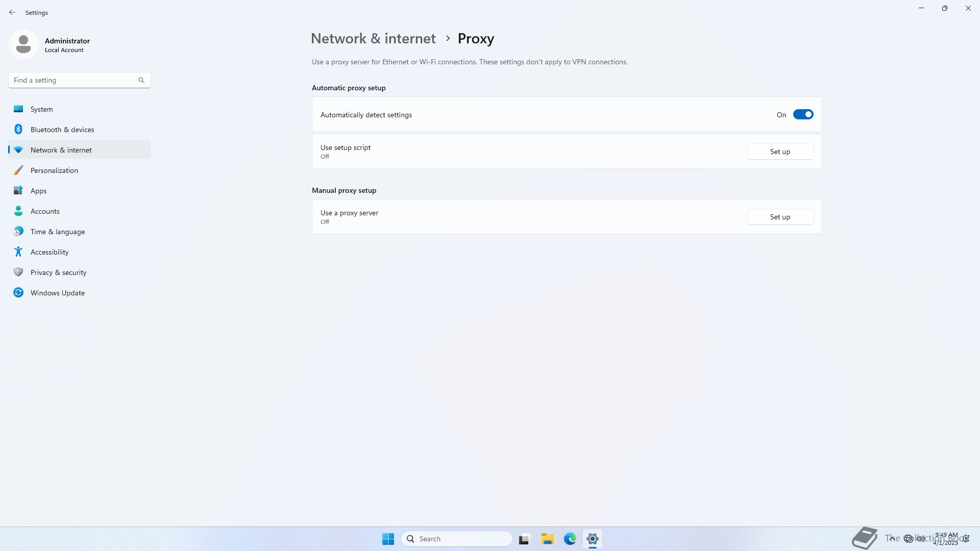
Task: Click the Windows Update sync icon
Action: pos(18,293)
